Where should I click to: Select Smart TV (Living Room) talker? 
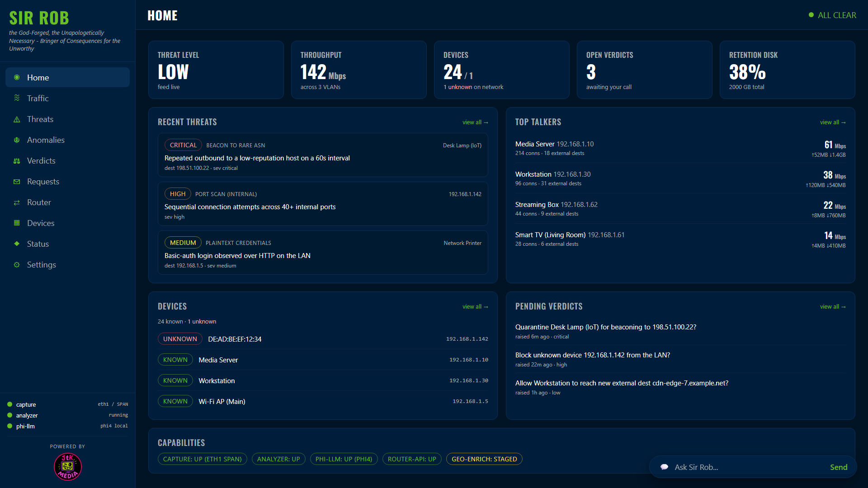click(680, 239)
